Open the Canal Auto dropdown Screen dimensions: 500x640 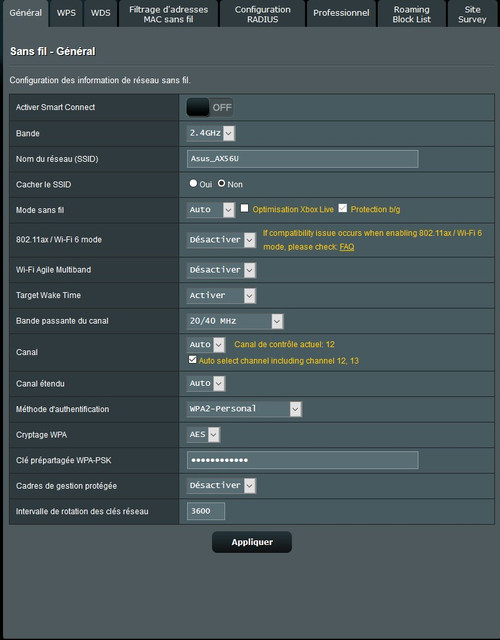click(206, 345)
